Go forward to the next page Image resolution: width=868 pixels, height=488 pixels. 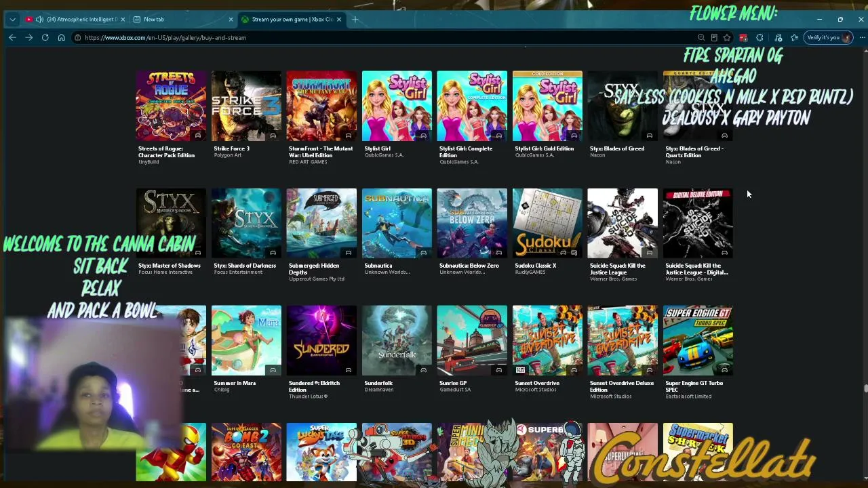(x=28, y=38)
